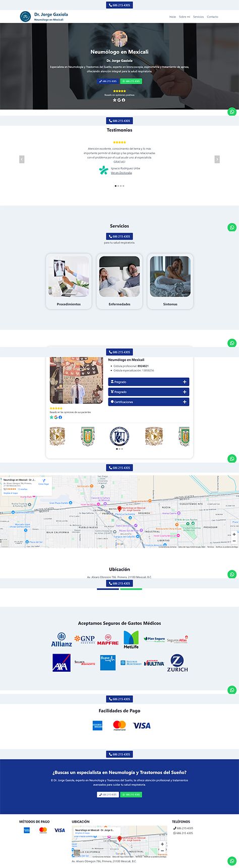Click Ampliar el mapa on footer map
Screen dimensions: 239x868
click(x=82, y=833)
